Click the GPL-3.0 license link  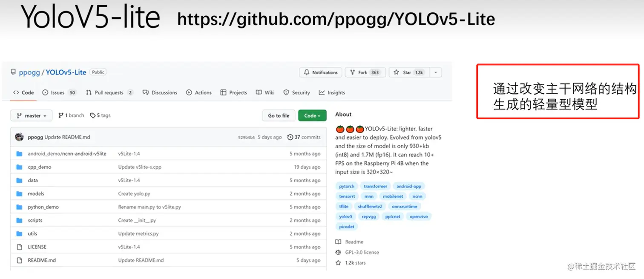click(362, 252)
